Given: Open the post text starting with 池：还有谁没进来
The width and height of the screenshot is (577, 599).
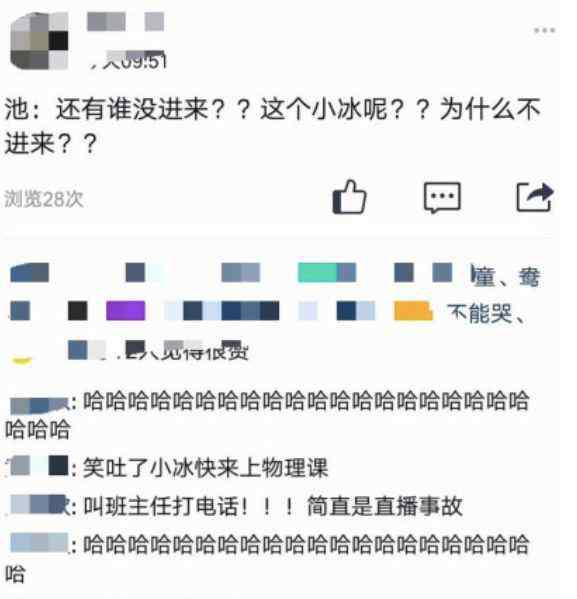Looking at the screenshot, I should click(272, 126).
